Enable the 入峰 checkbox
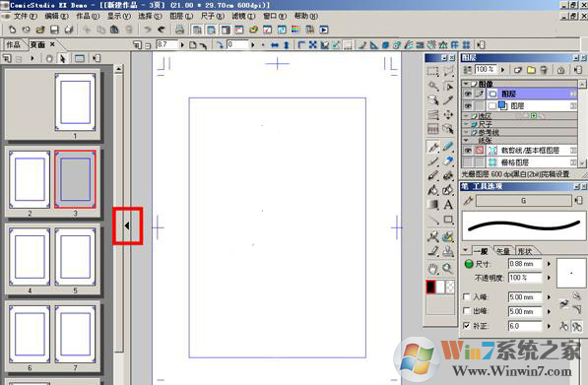This screenshot has width=588, height=385. pyautogui.click(x=467, y=297)
